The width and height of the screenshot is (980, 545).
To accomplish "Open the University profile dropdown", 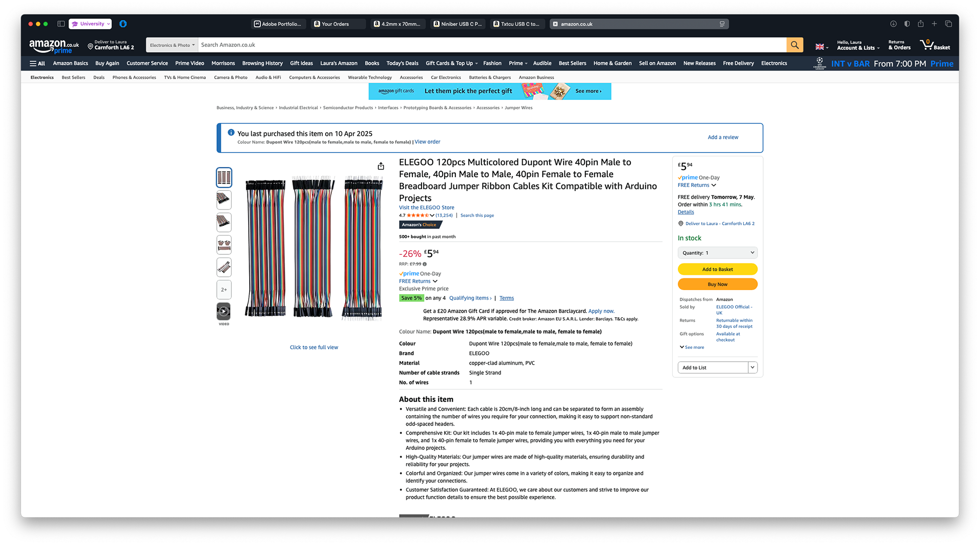I will pyautogui.click(x=90, y=24).
